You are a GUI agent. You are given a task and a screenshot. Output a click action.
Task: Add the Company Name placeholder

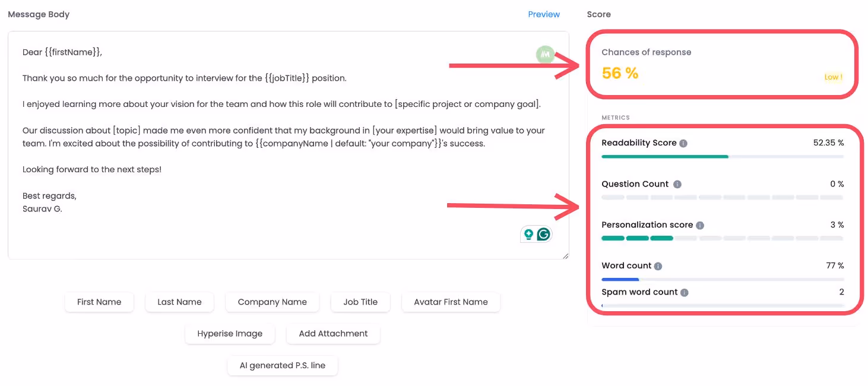click(x=272, y=302)
